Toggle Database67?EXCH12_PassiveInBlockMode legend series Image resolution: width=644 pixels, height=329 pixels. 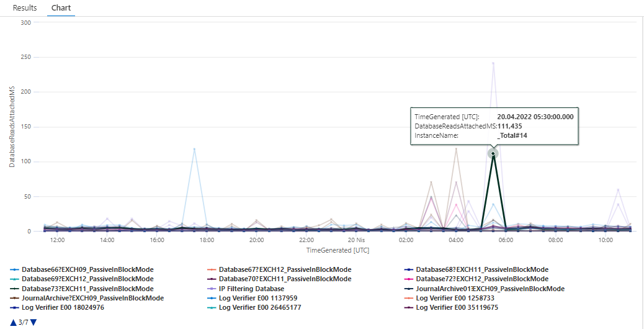coord(279,270)
